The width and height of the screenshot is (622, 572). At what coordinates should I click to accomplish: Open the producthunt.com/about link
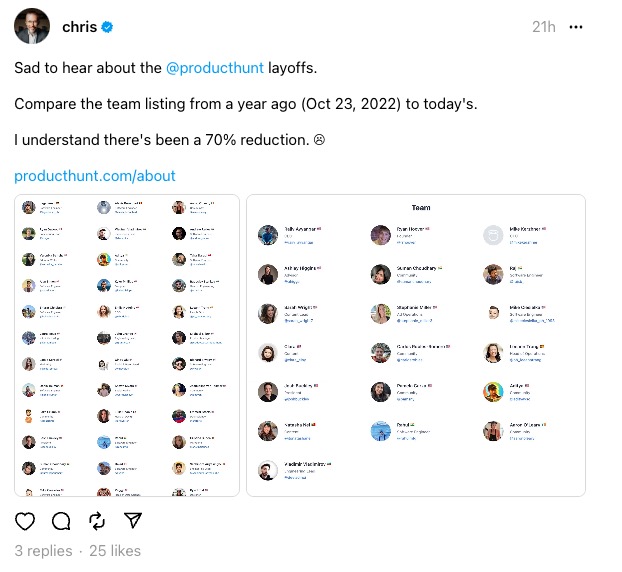click(95, 176)
